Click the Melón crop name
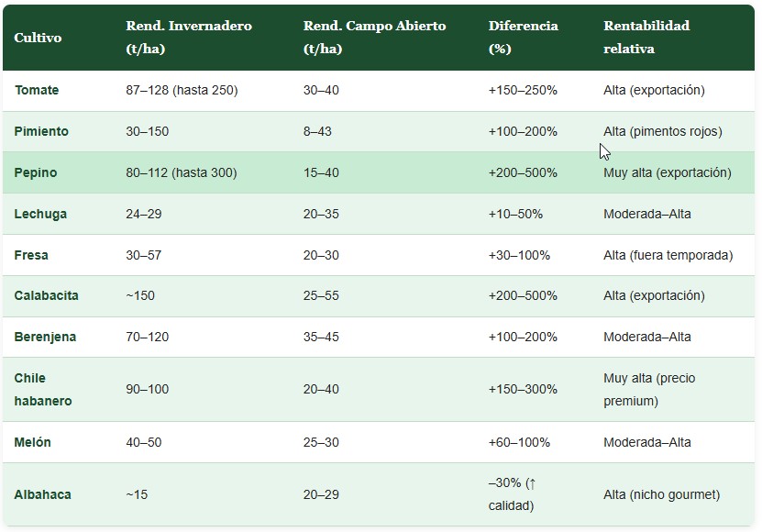This screenshot has width=762, height=532. 33,442
